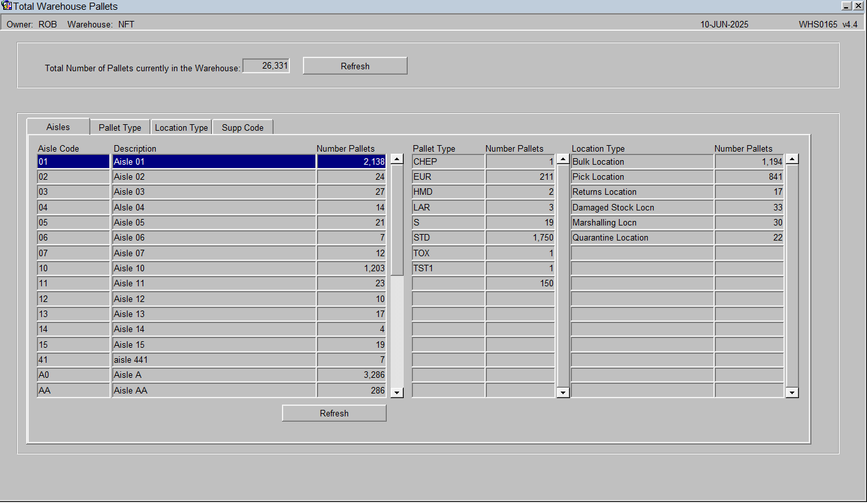Screen dimensions: 867x504
Task: Click aisle code 12
Action: pyautogui.click(x=73, y=299)
